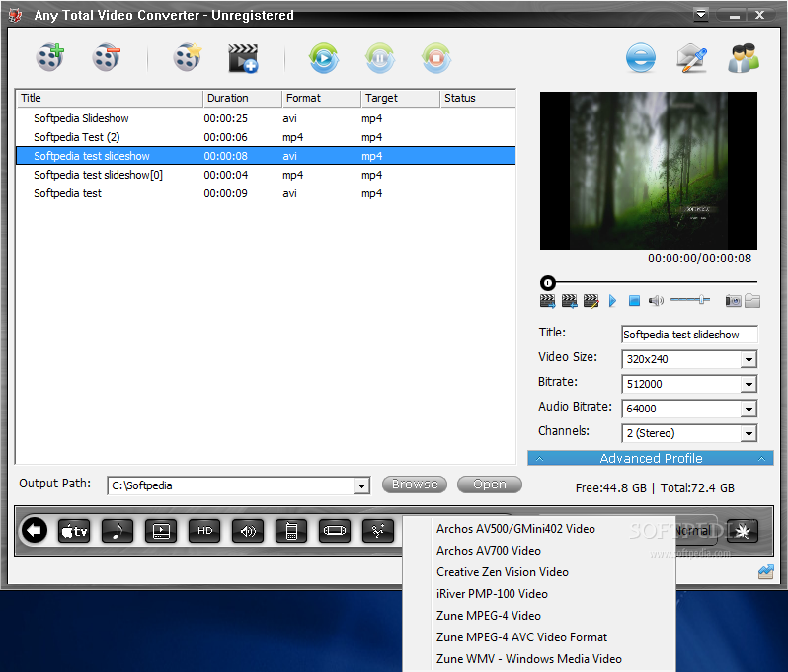Click the remove video file icon
The width and height of the screenshot is (788, 672).
point(107,57)
